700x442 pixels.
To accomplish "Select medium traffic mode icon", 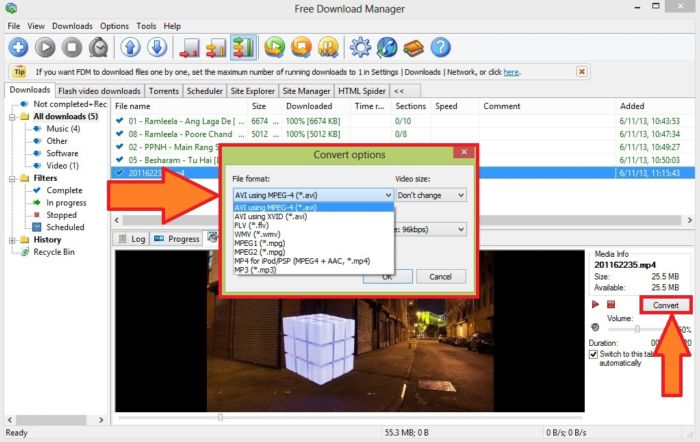I will 216,47.
